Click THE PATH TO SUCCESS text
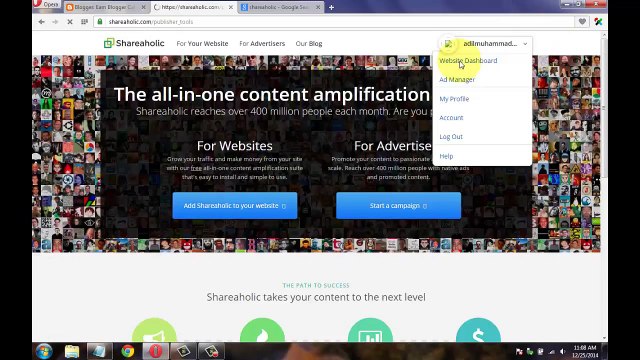Image resolution: width=640 pixels, height=360 pixels. [x=316, y=285]
